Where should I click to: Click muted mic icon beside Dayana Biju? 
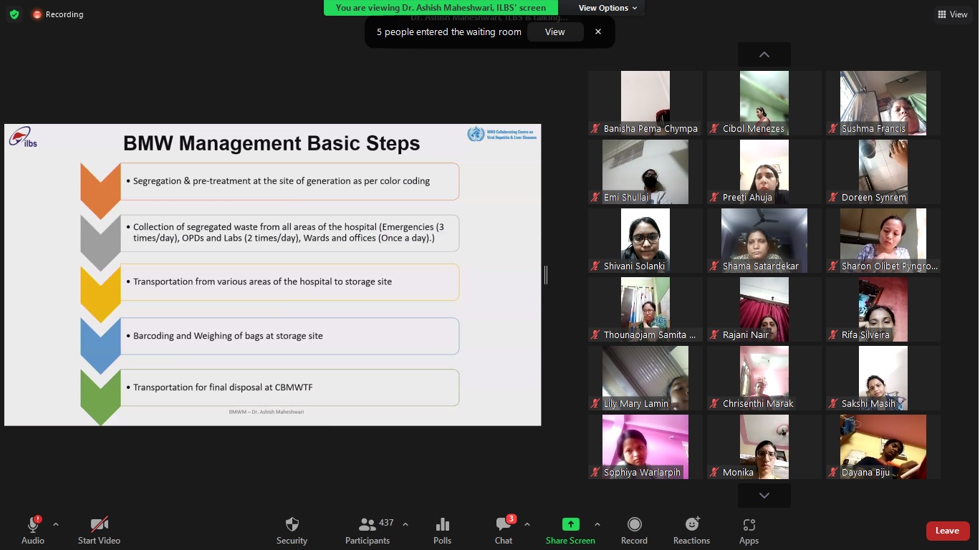click(x=833, y=473)
